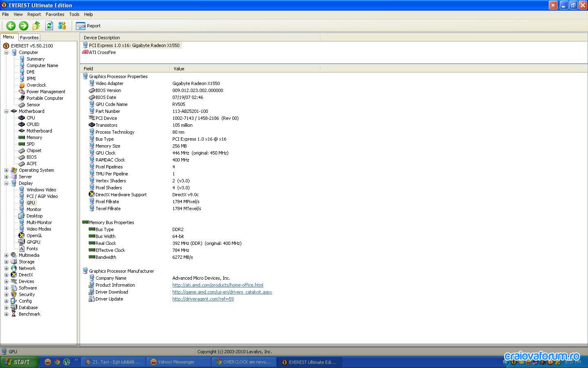Viewport: 588px width, 368px height.
Task: Select PCI Express Gigabyte Radeon X1550 device
Action: (134, 45)
